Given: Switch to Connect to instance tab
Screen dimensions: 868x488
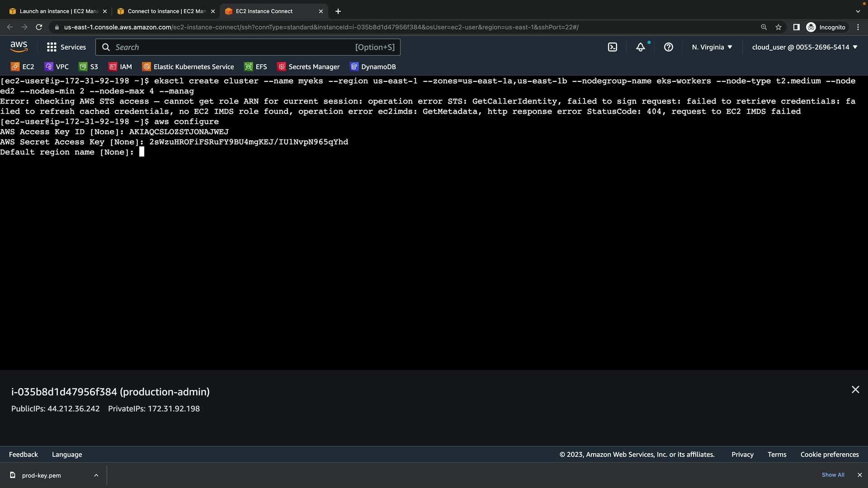Looking at the screenshot, I should tap(163, 11).
